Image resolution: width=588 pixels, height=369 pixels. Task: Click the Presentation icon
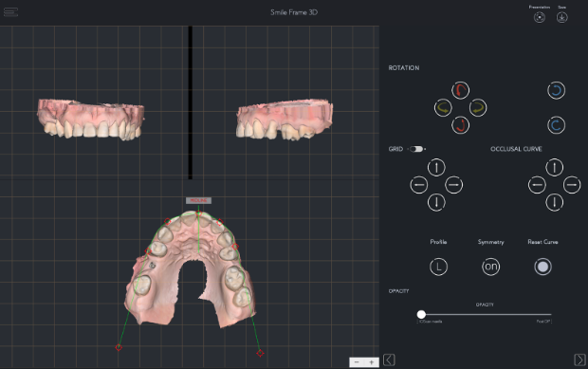[540, 17]
